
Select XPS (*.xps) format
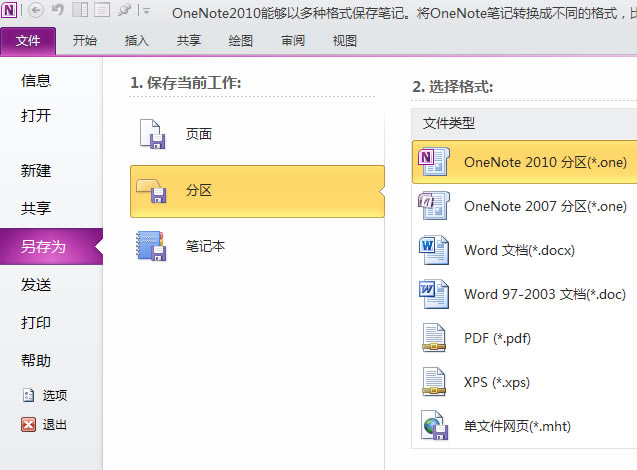(524, 382)
